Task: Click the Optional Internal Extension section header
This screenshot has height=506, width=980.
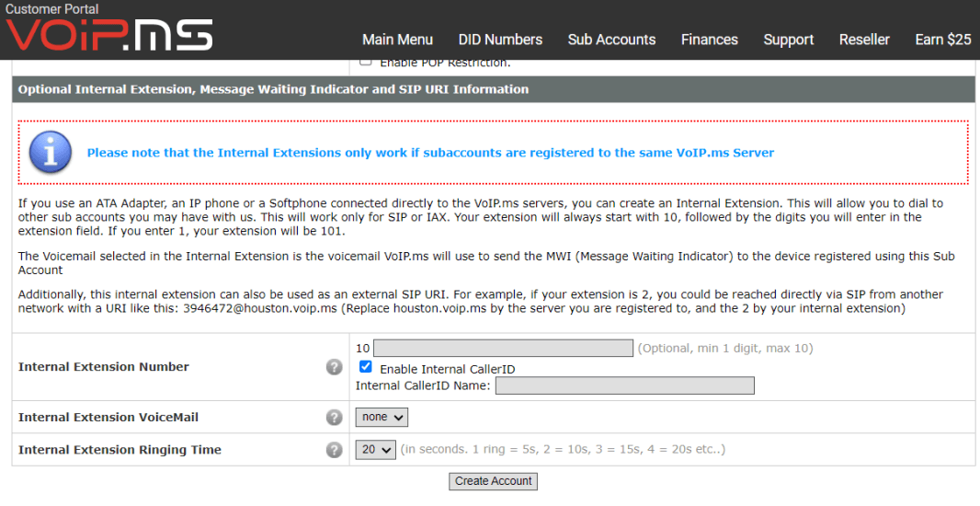Action: tap(493, 89)
